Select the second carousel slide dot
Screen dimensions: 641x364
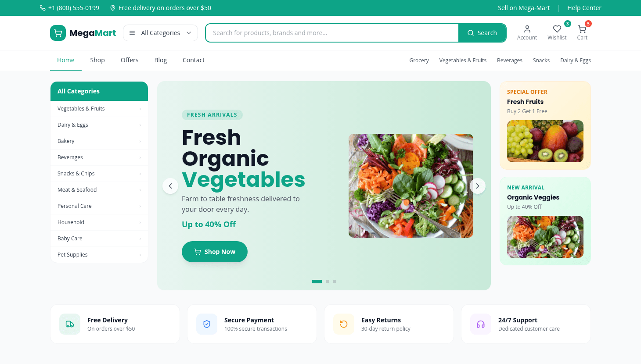[x=328, y=282]
